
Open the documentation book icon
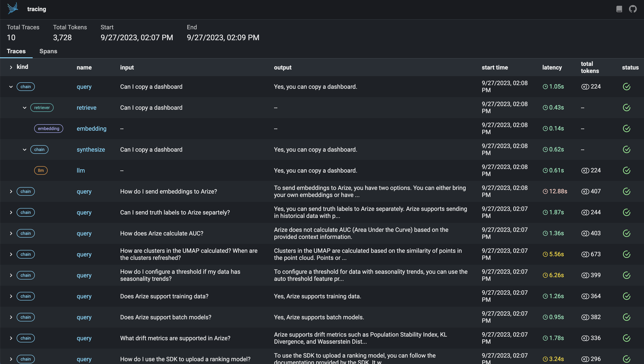tap(619, 9)
